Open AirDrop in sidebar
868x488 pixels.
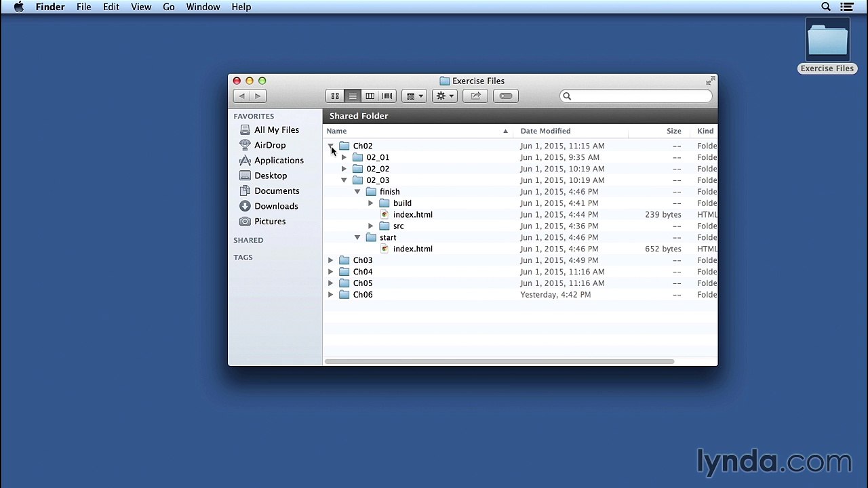pos(269,145)
